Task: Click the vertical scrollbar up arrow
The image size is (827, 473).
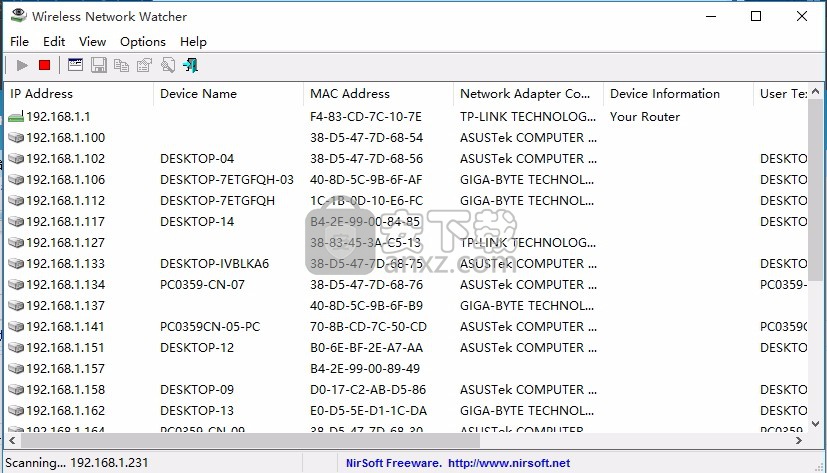Action: [x=815, y=91]
